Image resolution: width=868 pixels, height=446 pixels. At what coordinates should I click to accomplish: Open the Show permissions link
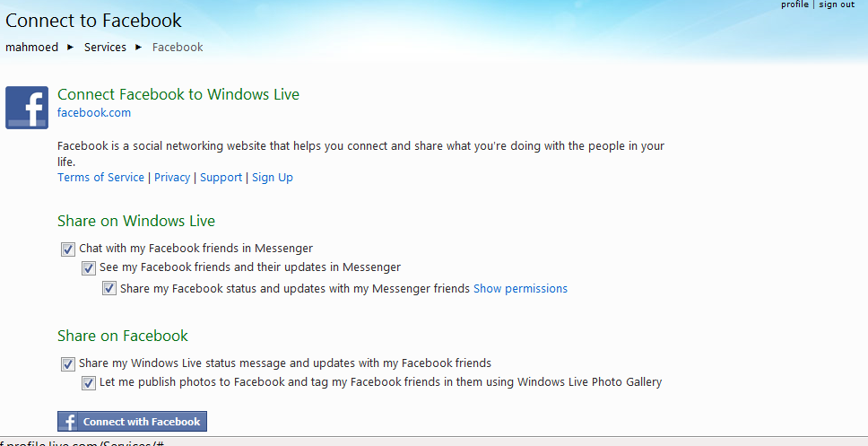pos(520,289)
